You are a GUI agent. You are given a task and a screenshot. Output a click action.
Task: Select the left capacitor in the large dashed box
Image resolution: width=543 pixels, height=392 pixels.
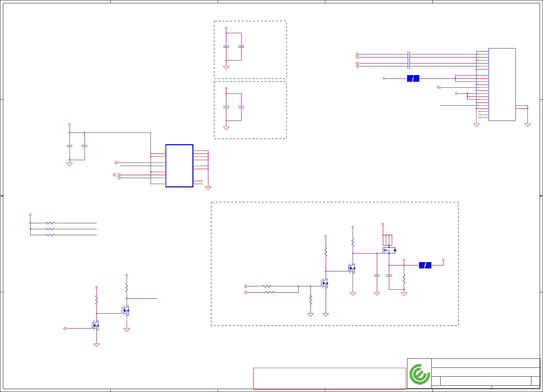(x=377, y=275)
